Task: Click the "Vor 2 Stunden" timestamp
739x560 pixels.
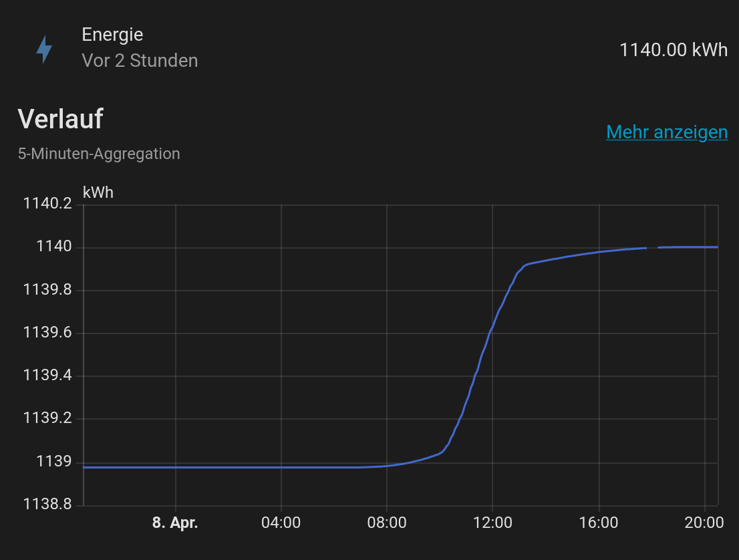Action: [140, 61]
